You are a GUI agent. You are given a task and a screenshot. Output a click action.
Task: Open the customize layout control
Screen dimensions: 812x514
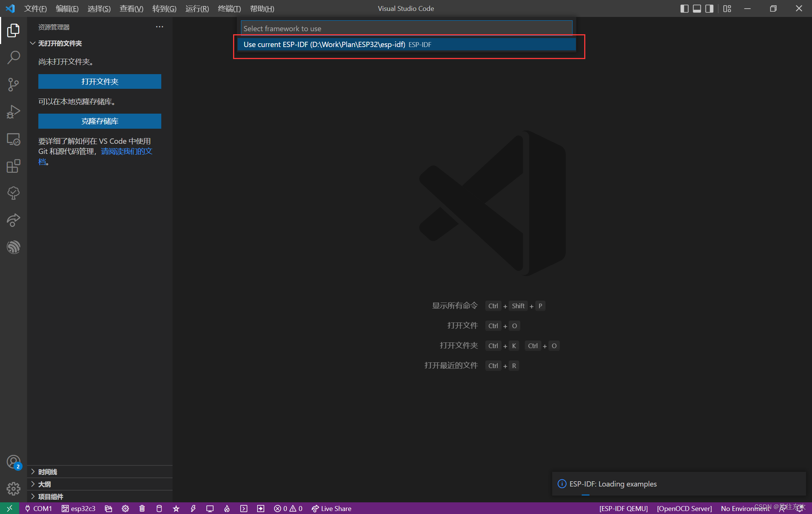click(727, 8)
